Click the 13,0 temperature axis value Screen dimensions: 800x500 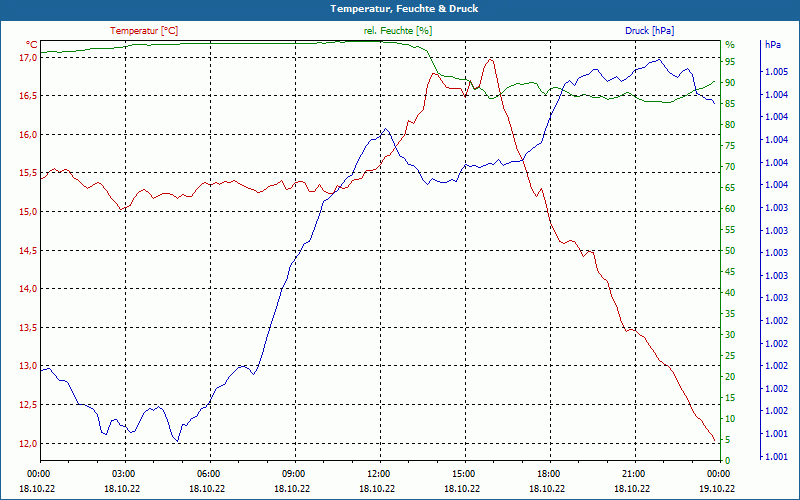click(x=28, y=366)
